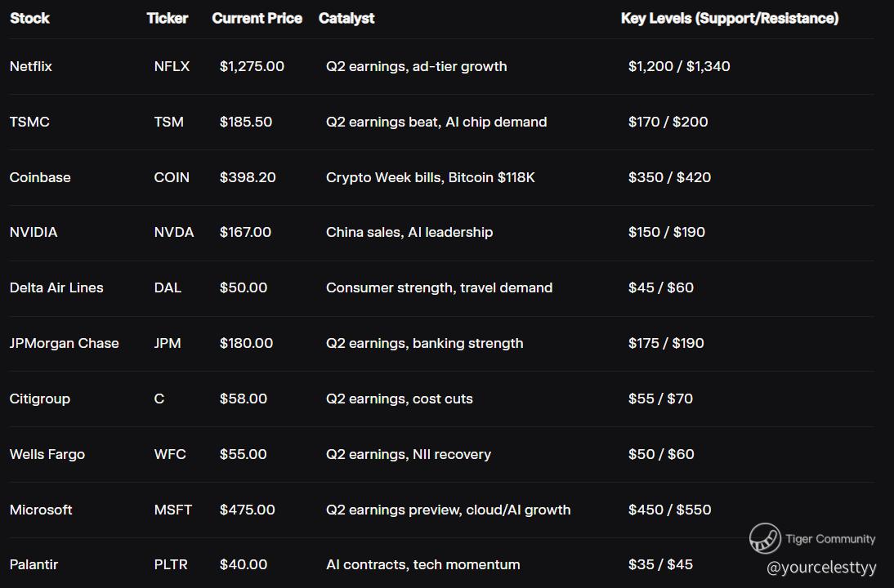The height and width of the screenshot is (588, 894).
Task: Click the Key Levels (Support/Resistance) header
Action: click(730, 18)
